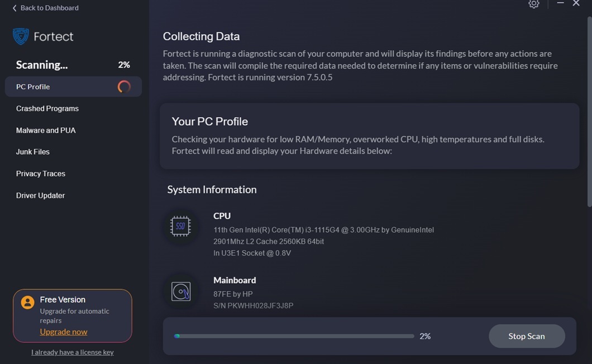Viewport: 592px width, 364px height.
Task: Click the Scanning... status heading
Action: point(42,65)
